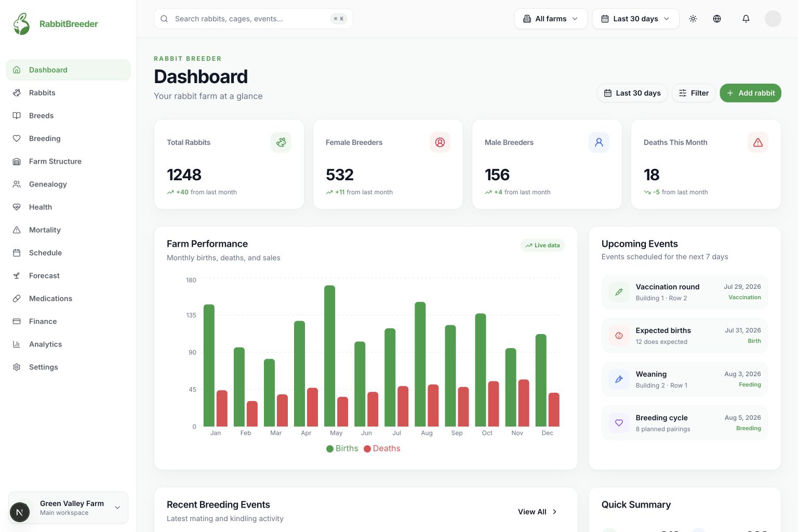Image resolution: width=798 pixels, height=532 pixels.
Task: Click the N avatar of Green Valley Farm
Action: [x=20, y=512]
